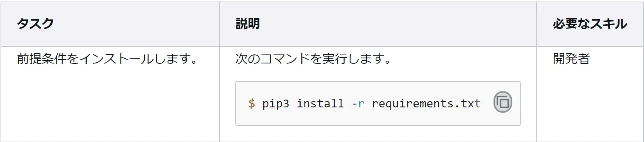644x142 pixels.
Task: Click requirements.txt in the command
Action: point(426,103)
